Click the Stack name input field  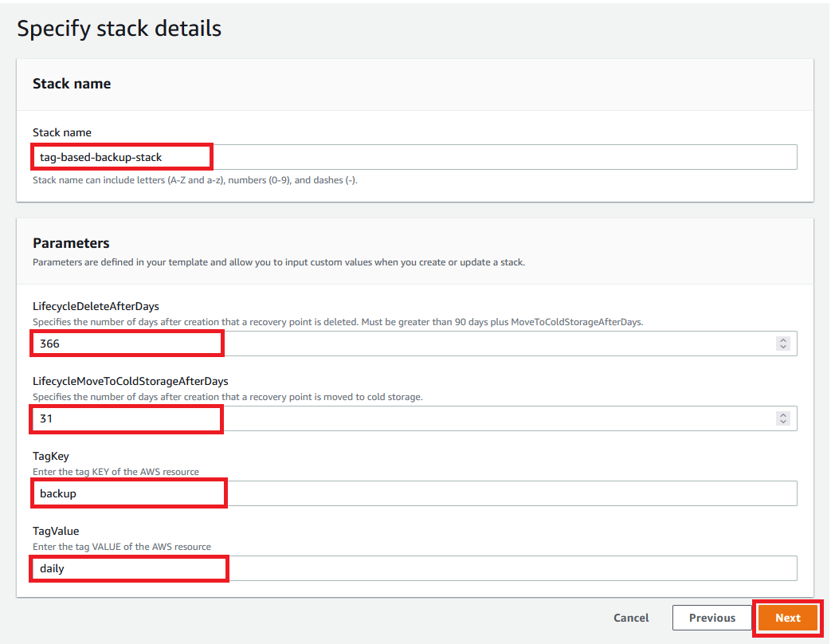[414, 157]
